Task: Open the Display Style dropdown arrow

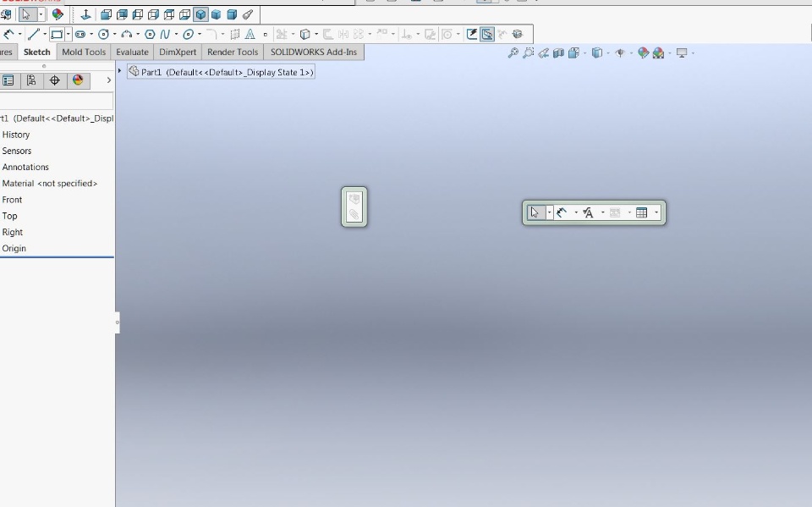Action: [x=607, y=52]
